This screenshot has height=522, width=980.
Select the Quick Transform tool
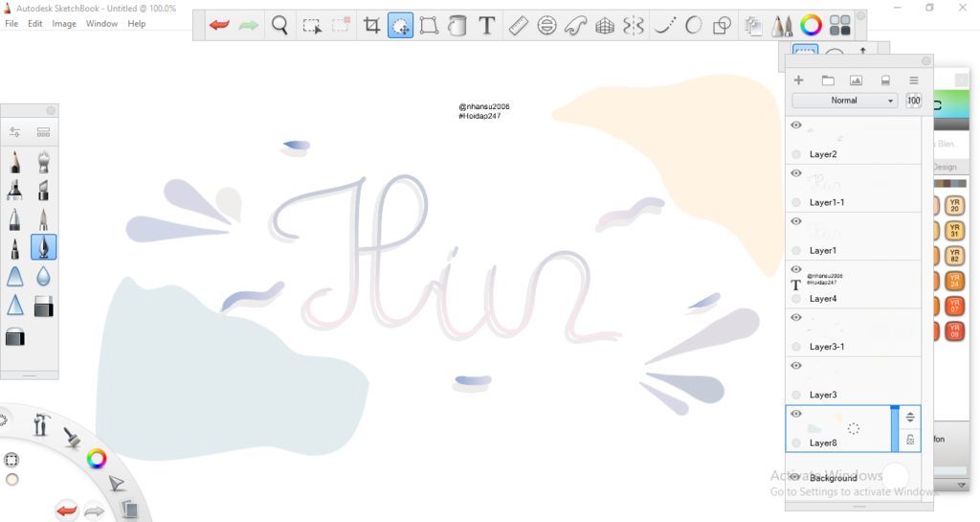coord(400,25)
